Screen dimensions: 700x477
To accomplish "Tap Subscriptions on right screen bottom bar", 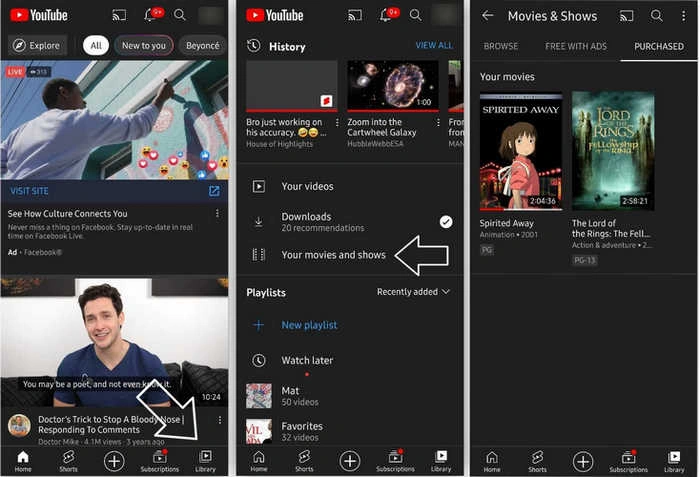I will [x=629, y=462].
